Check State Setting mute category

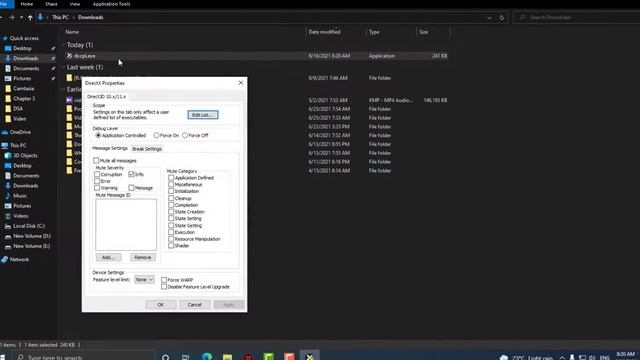[171, 218]
